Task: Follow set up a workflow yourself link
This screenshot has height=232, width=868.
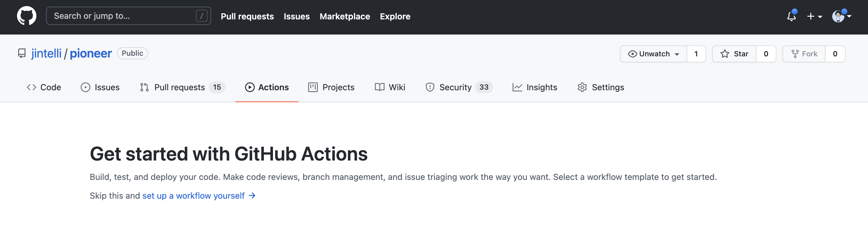Action: [199, 196]
